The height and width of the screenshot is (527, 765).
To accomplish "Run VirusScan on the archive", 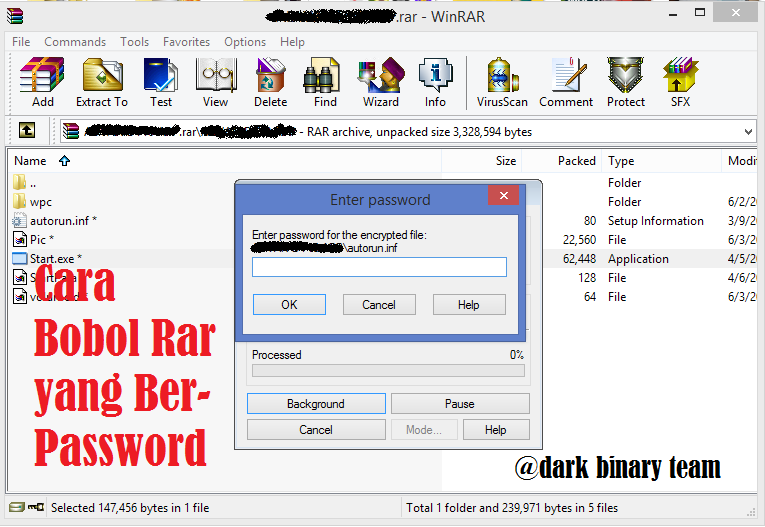I will point(502,81).
